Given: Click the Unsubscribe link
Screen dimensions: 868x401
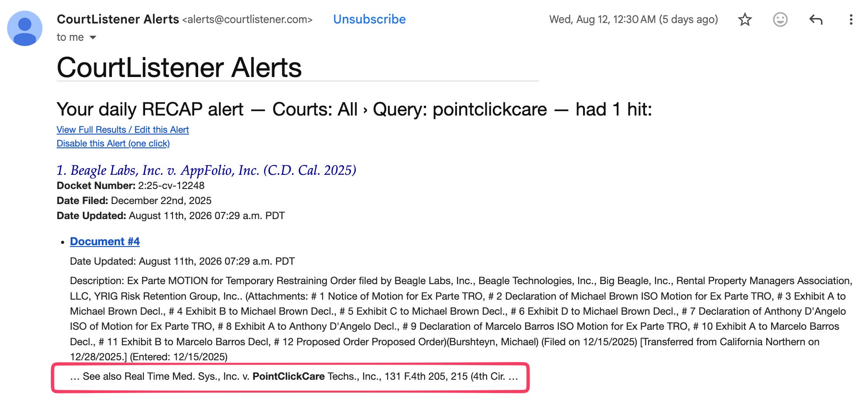Looking at the screenshot, I should [369, 19].
